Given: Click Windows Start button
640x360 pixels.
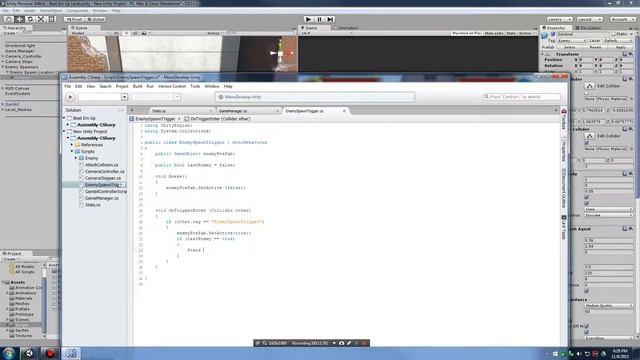Looking at the screenshot, I should point(9,353).
